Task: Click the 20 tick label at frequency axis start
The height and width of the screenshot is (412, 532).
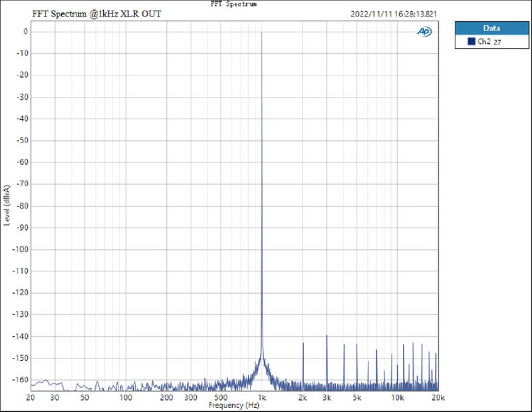Action: click(x=31, y=397)
